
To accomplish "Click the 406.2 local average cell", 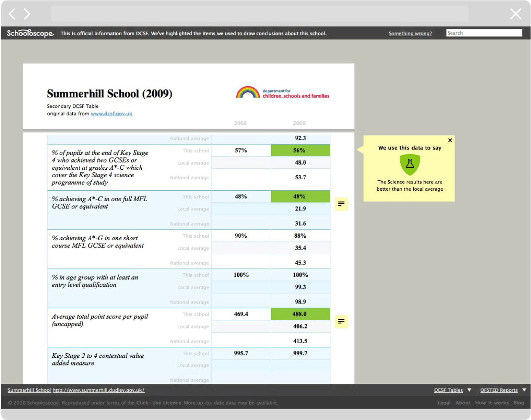I will point(300,326).
